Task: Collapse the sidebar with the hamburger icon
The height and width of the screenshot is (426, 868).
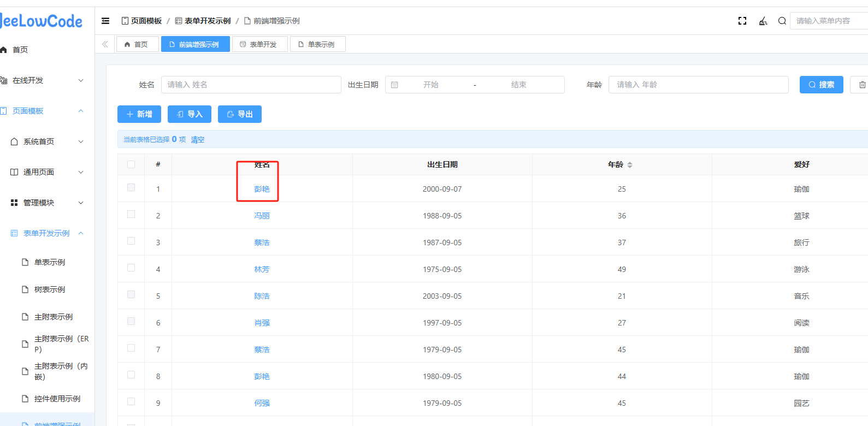Action: [x=105, y=21]
